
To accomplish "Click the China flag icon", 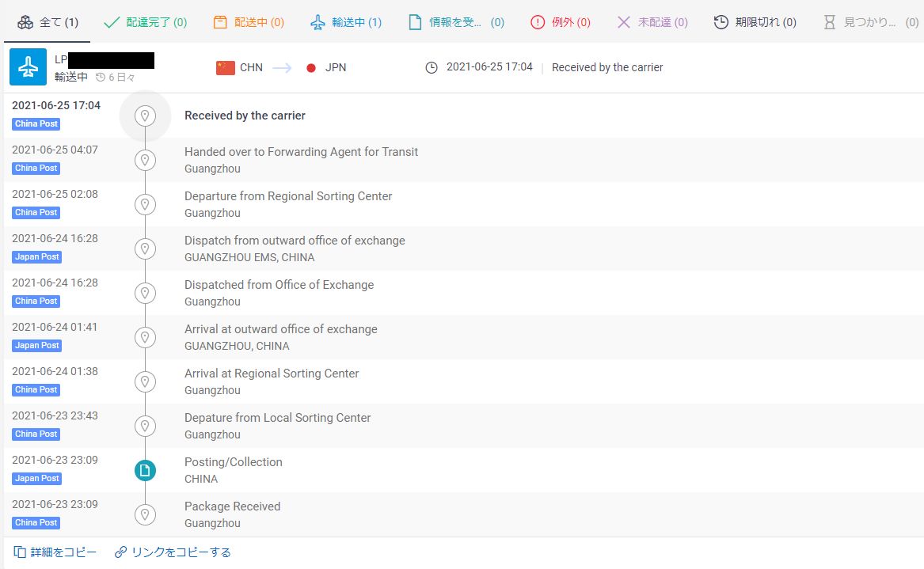I will (x=226, y=68).
